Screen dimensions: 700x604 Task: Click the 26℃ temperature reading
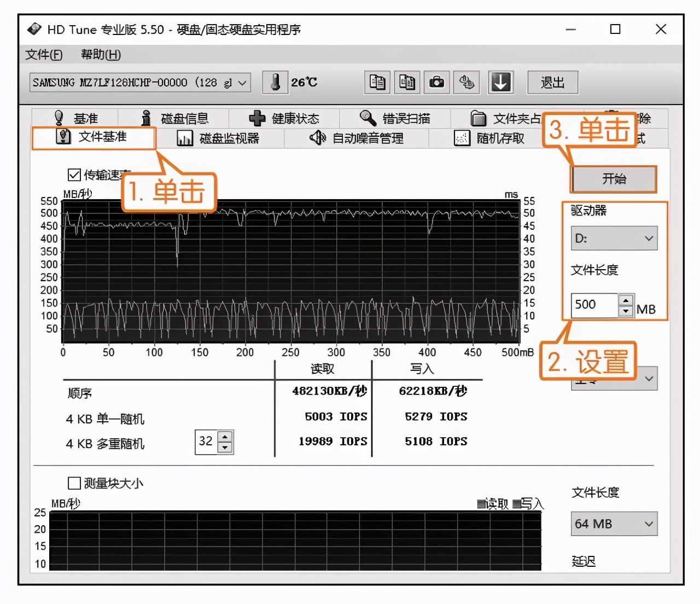click(x=304, y=83)
